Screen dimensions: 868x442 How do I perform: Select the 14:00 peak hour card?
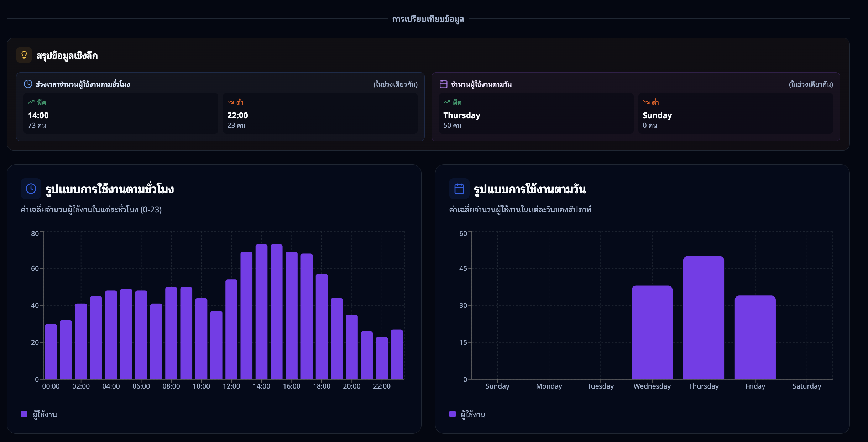point(121,114)
